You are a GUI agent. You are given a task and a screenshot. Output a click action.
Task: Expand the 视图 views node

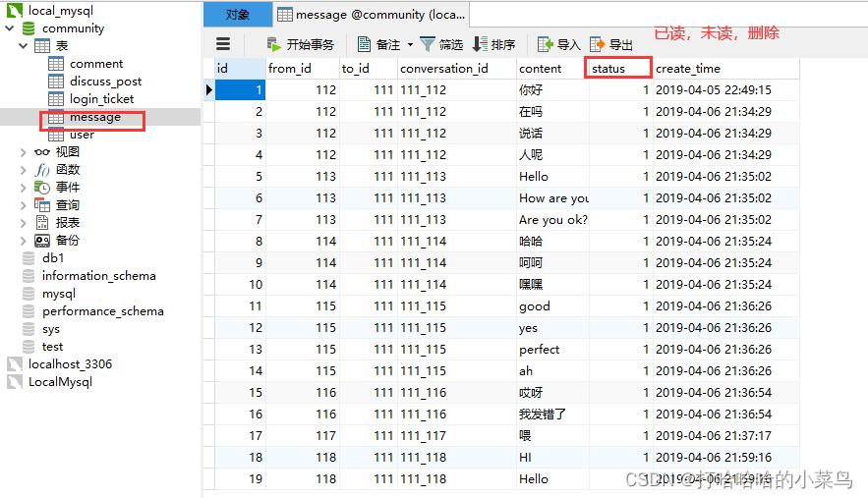coord(23,151)
